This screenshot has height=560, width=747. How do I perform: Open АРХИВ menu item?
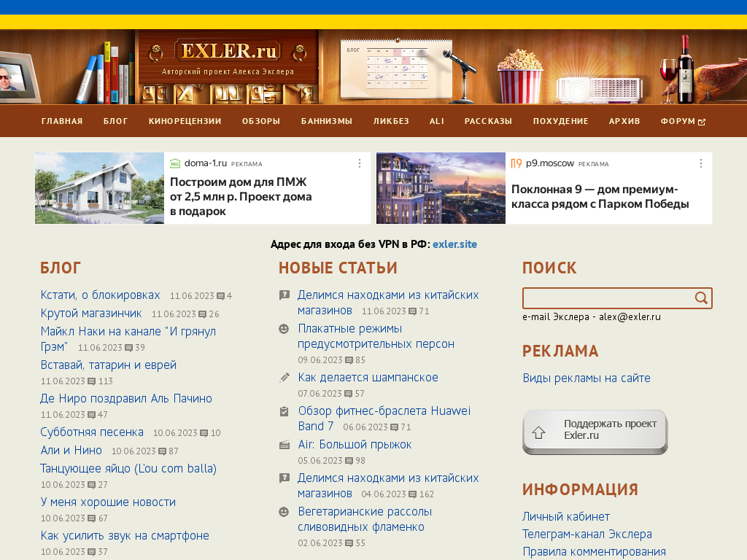coord(624,122)
